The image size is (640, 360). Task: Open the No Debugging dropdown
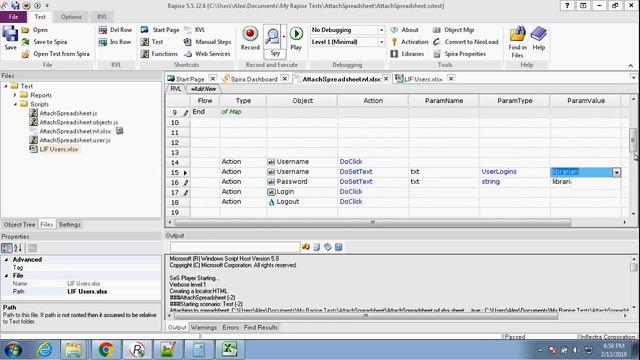point(381,30)
